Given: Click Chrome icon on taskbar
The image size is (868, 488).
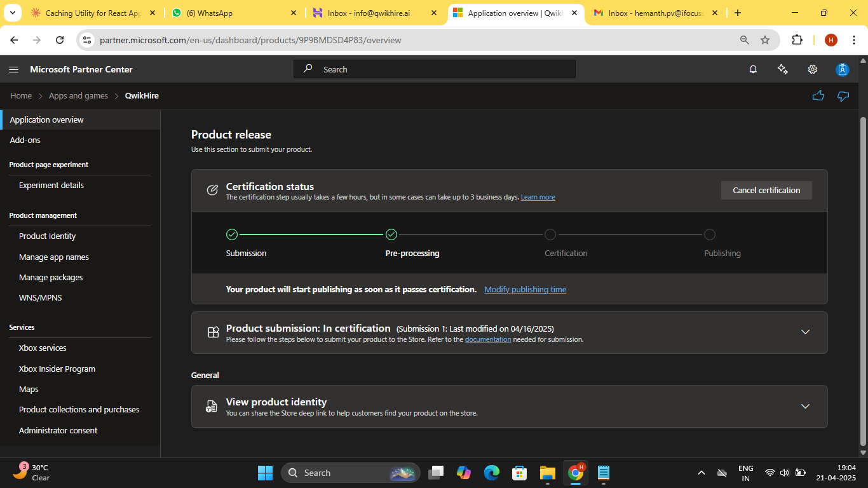Looking at the screenshot, I should [x=576, y=473].
